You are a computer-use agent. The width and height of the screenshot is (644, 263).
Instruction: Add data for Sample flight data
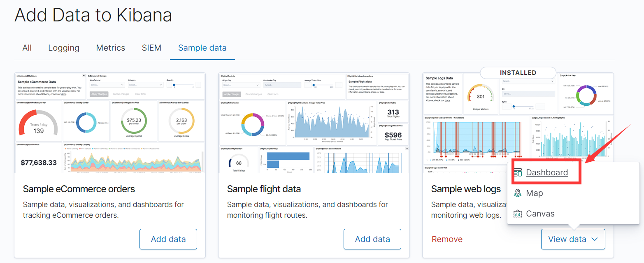click(372, 239)
